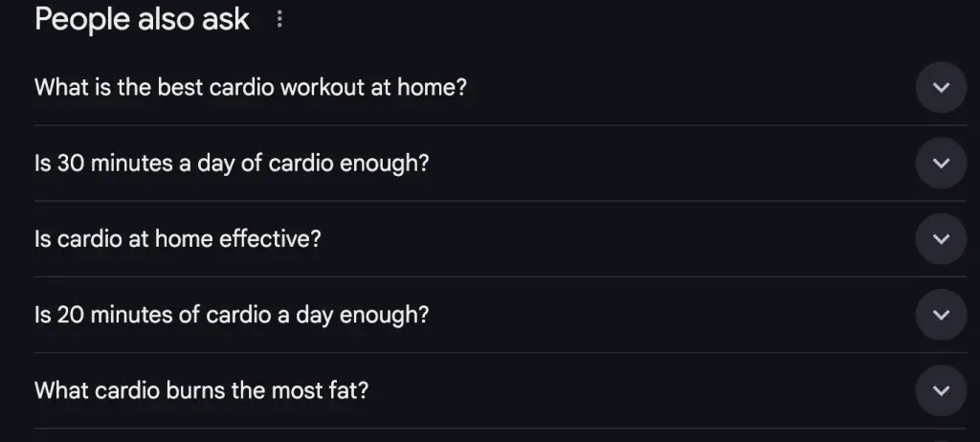
Task: Click the down arrow for cardio at home effective
Action: [942, 239]
